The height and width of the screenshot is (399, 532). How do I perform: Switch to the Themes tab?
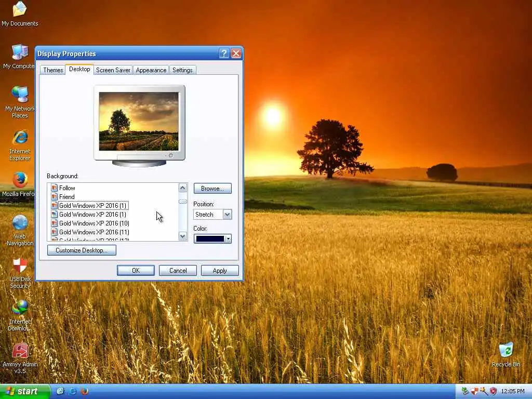(53, 70)
